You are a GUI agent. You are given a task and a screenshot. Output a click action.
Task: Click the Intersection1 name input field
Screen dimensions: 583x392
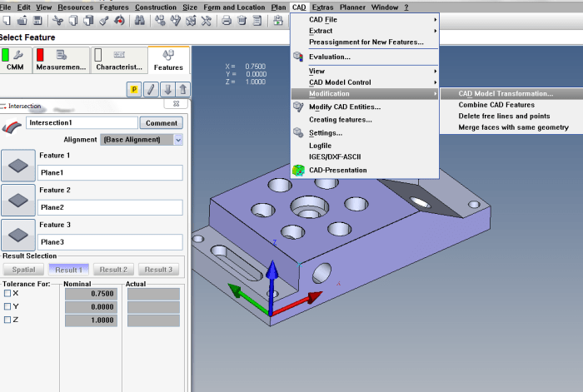click(x=81, y=122)
